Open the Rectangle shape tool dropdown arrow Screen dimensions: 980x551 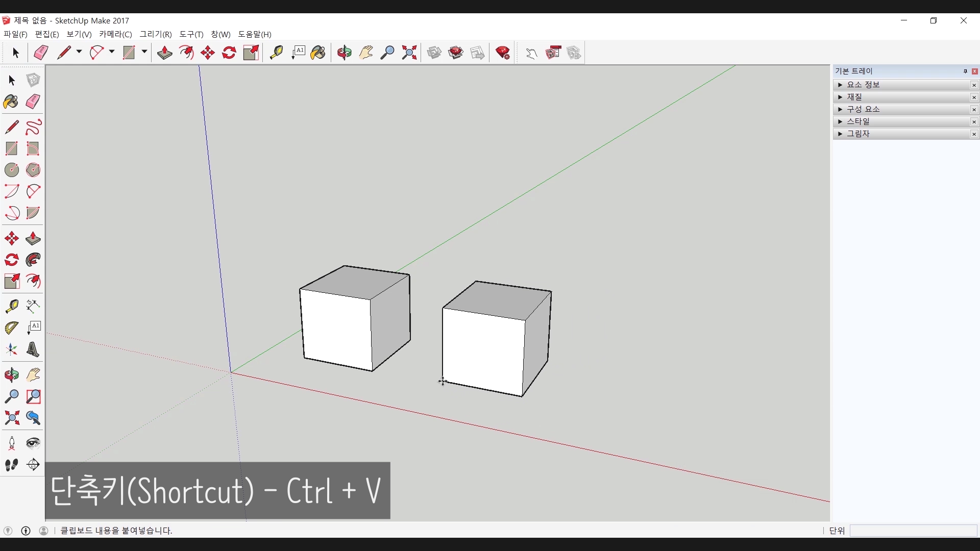pos(144,52)
